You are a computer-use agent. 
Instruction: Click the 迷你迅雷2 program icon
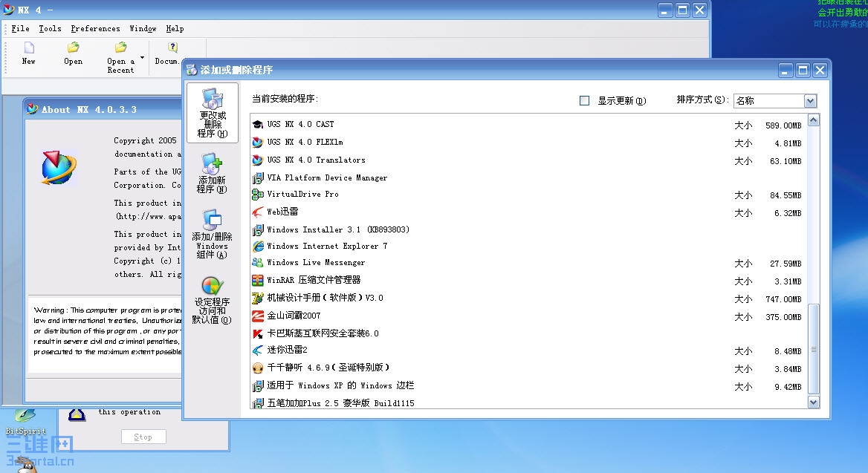click(x=257, y=350)
